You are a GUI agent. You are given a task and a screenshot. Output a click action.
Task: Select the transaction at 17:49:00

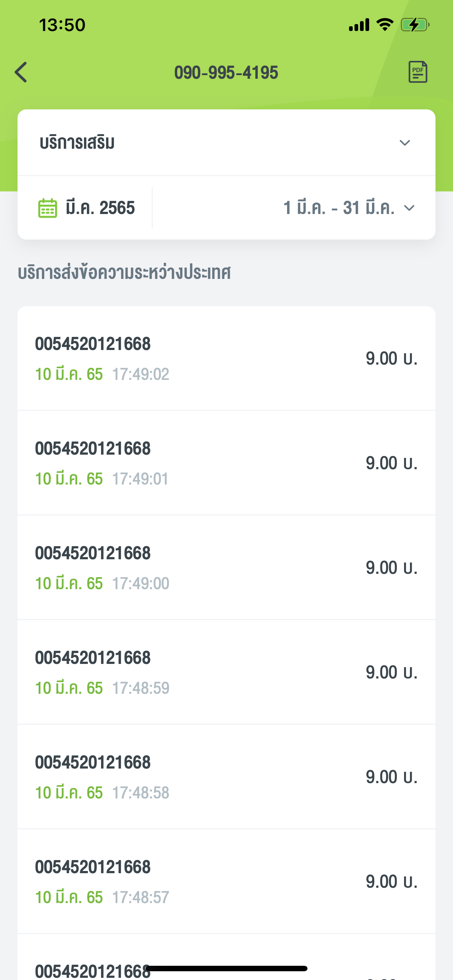point(226,568)
